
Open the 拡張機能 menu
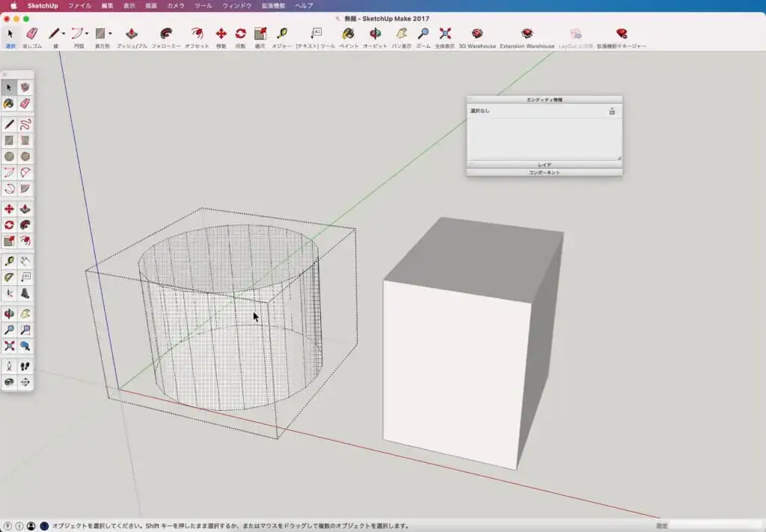point(273,6)
